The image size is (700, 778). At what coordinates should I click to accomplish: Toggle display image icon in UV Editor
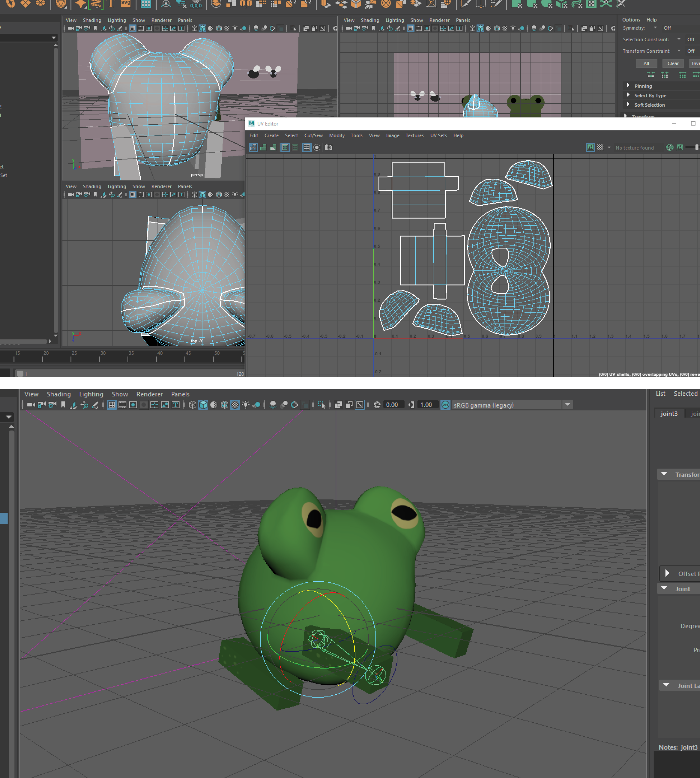tap(590, 147)
